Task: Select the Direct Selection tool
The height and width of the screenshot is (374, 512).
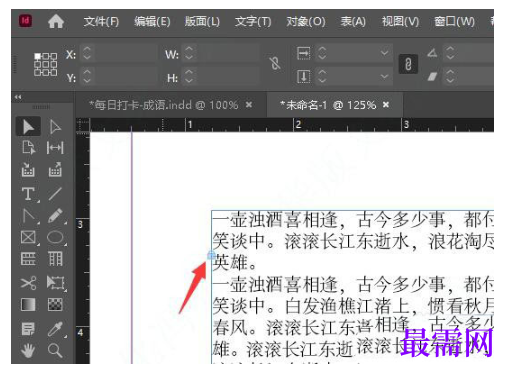Action: [x=55, y=127]
